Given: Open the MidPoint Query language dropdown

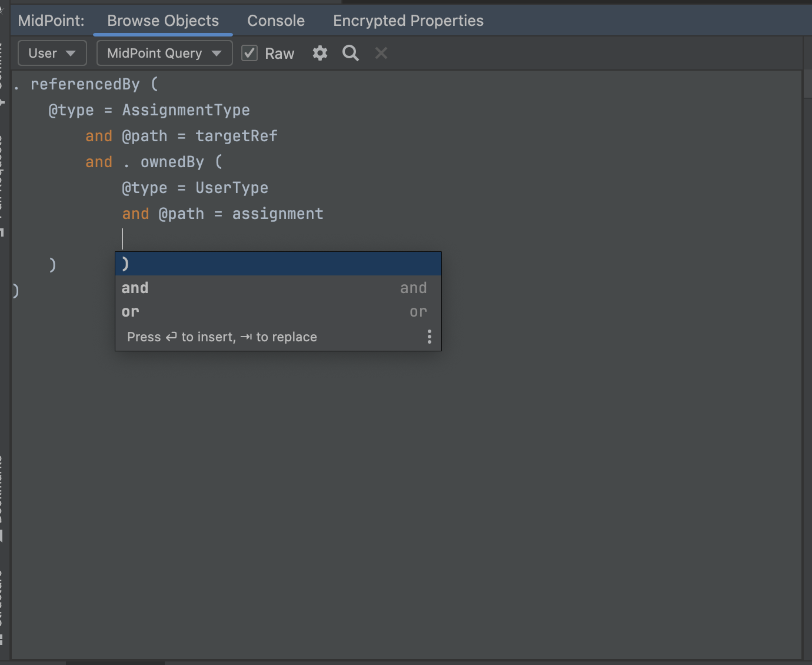Looking at the screenshot, I should coord(164,53).
